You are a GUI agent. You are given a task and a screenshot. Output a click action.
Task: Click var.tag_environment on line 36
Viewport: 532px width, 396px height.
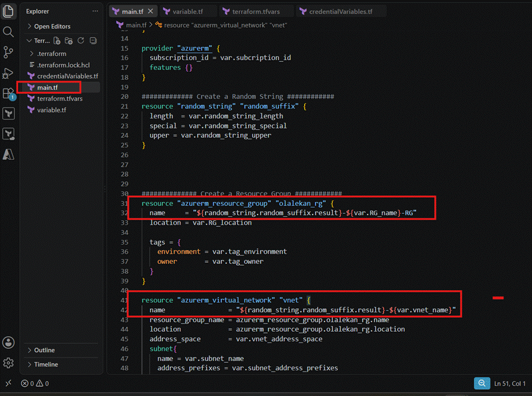pos(250,251)
